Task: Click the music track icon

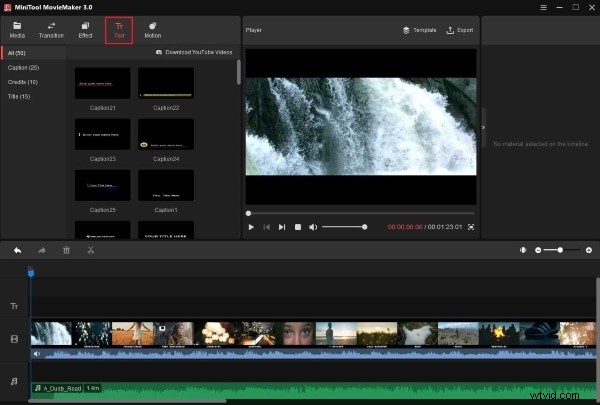Action: [x=14, y=381]
